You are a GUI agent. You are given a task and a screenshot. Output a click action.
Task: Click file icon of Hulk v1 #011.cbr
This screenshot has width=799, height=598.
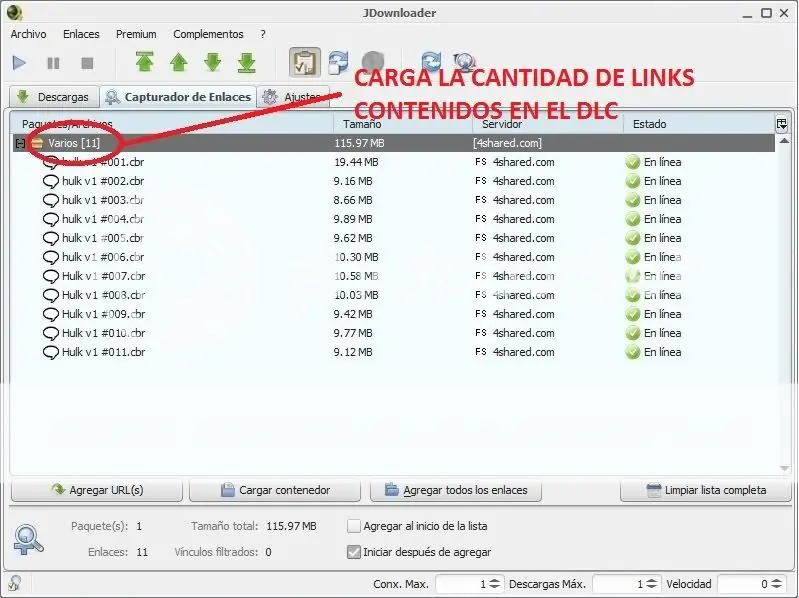click(50, 352)
